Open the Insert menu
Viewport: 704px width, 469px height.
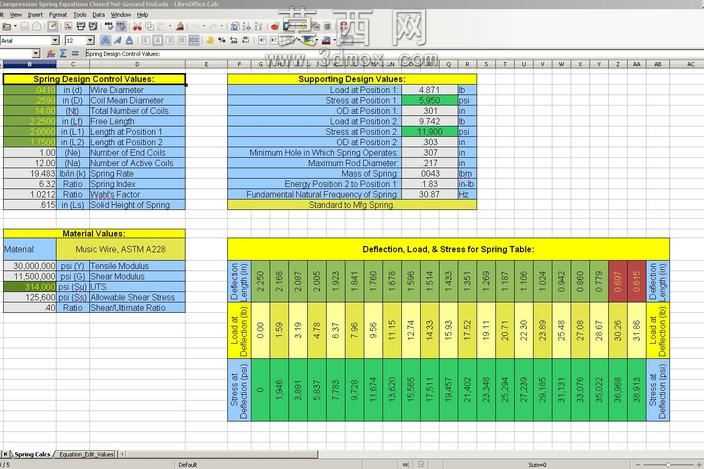coord(35,14)
